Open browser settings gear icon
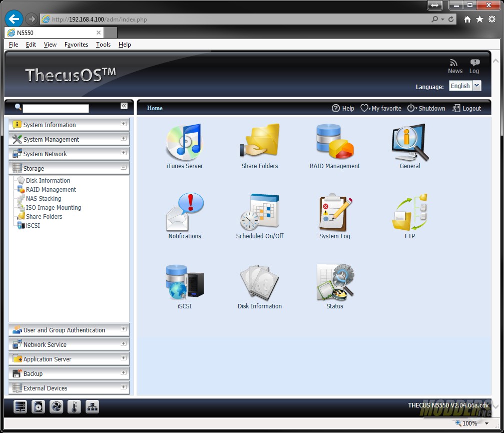 coord(492,20)
